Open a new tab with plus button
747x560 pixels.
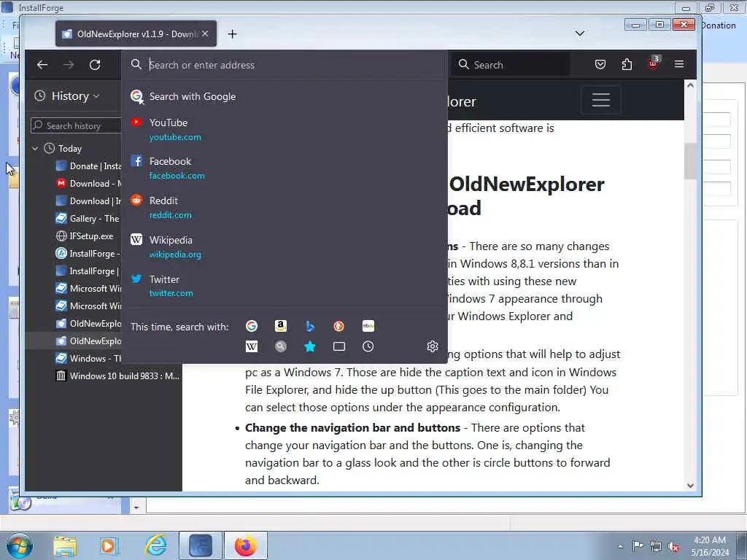point(232,34)
